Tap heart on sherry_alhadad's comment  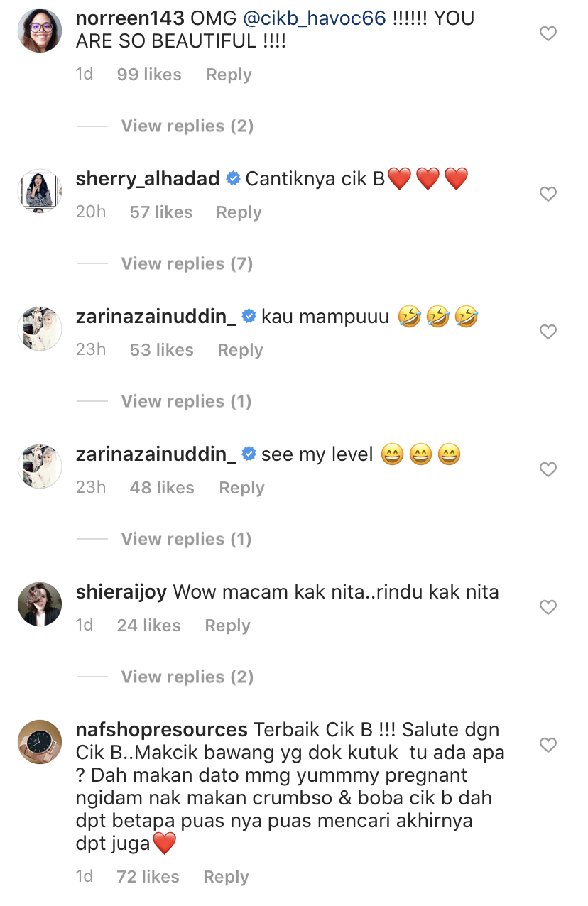(548, 194)
